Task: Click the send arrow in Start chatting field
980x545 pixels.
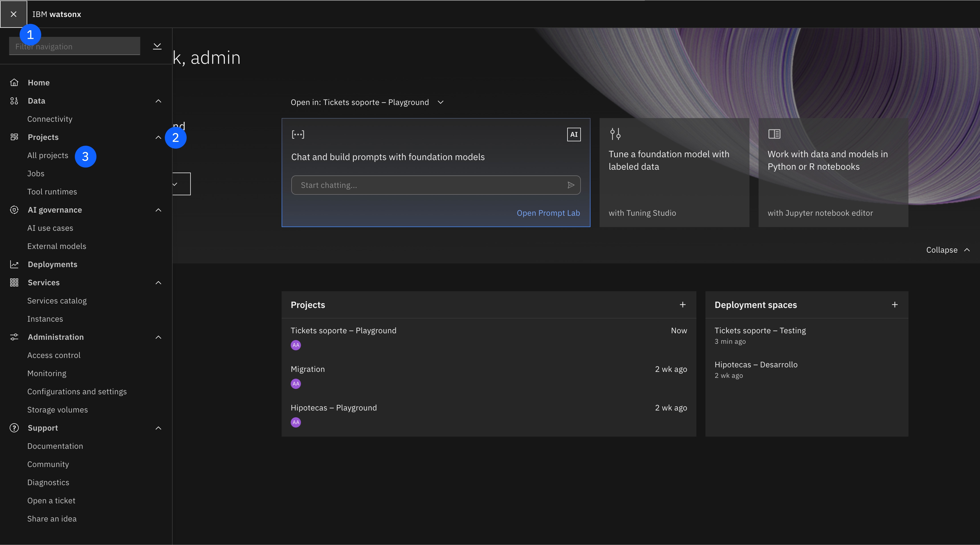Action: pos(571,185)
